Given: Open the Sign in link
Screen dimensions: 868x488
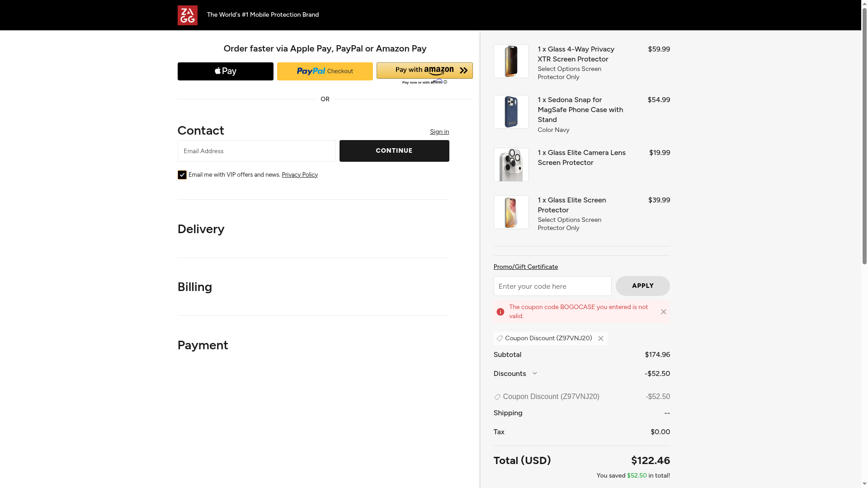Looking at the screenshot, I should pyautogui.click(x=439, y=132).
